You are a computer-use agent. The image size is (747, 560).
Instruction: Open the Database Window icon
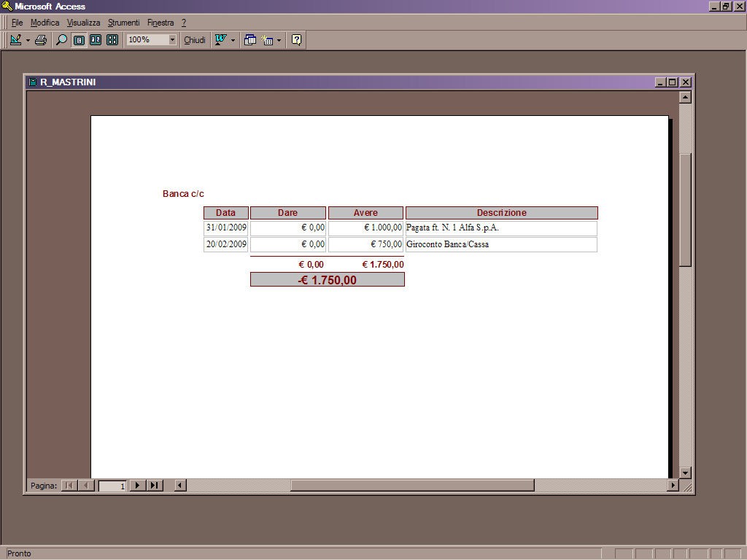pyautogui.click(x=250, y=40)
